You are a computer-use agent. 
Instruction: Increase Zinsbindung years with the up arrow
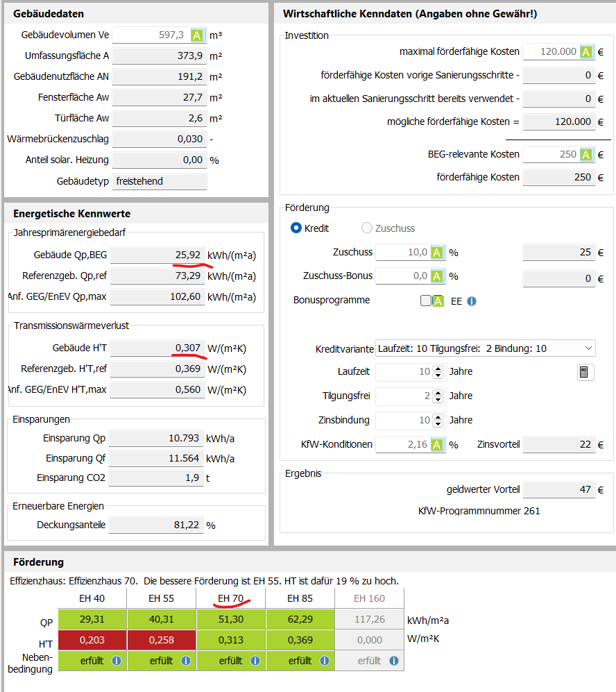[x=438, y=417]
